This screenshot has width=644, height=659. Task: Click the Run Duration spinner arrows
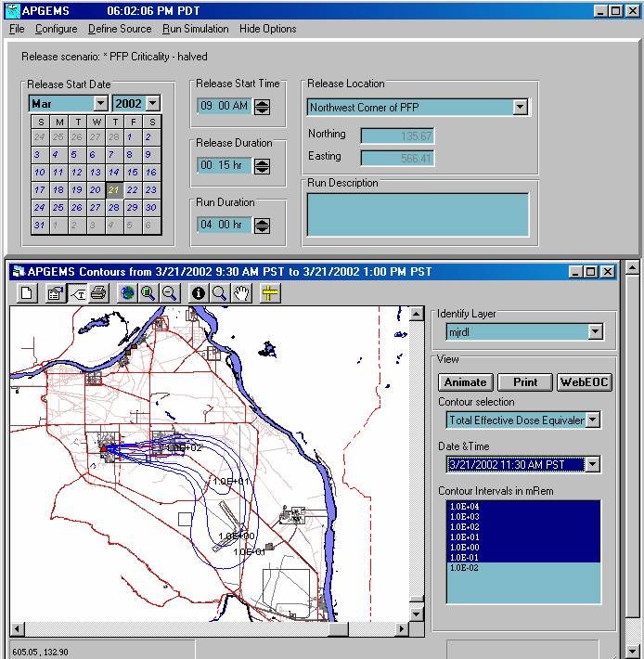click(x=262, y=226)
